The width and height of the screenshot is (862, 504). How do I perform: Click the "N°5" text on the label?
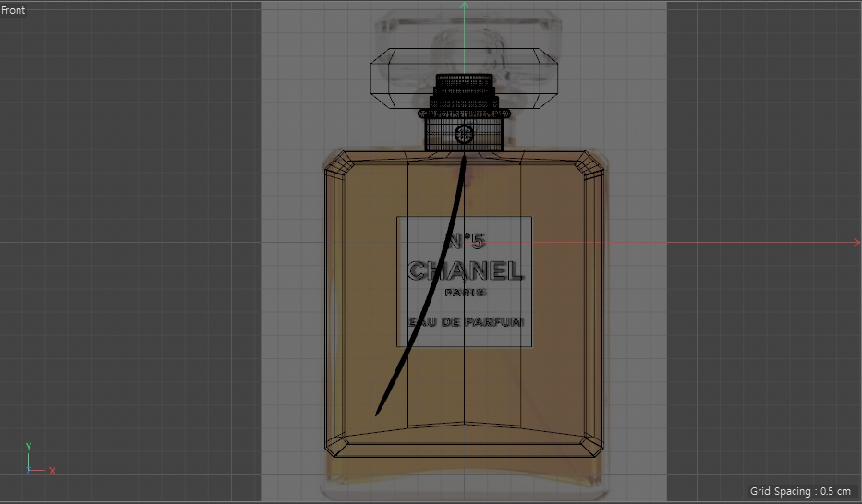click(x=466, y=241)
